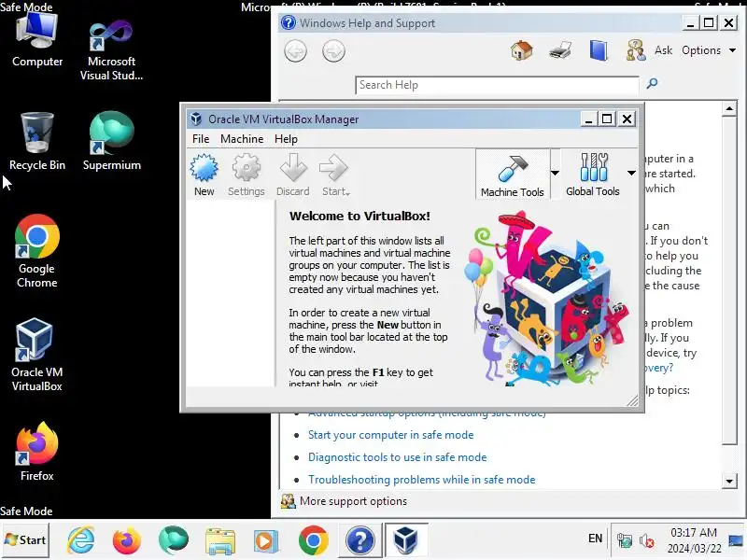Image resolution: width=747 pixels, height=560 pixels.
Task: Open Chrome from the taskbar
Action: (313, 540)
